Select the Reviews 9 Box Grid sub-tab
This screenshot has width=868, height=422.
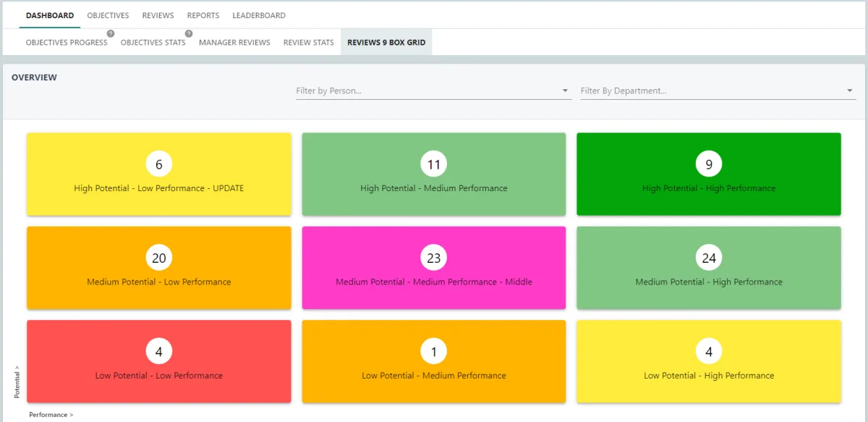point(386,43)
